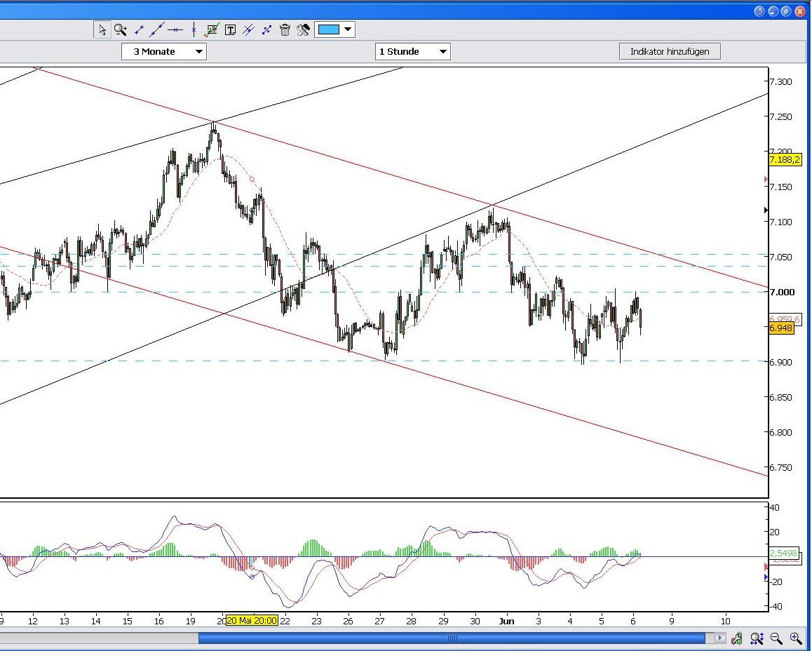
Task: Zoom in the chart with plus magnifier
Action: [796, 638]
